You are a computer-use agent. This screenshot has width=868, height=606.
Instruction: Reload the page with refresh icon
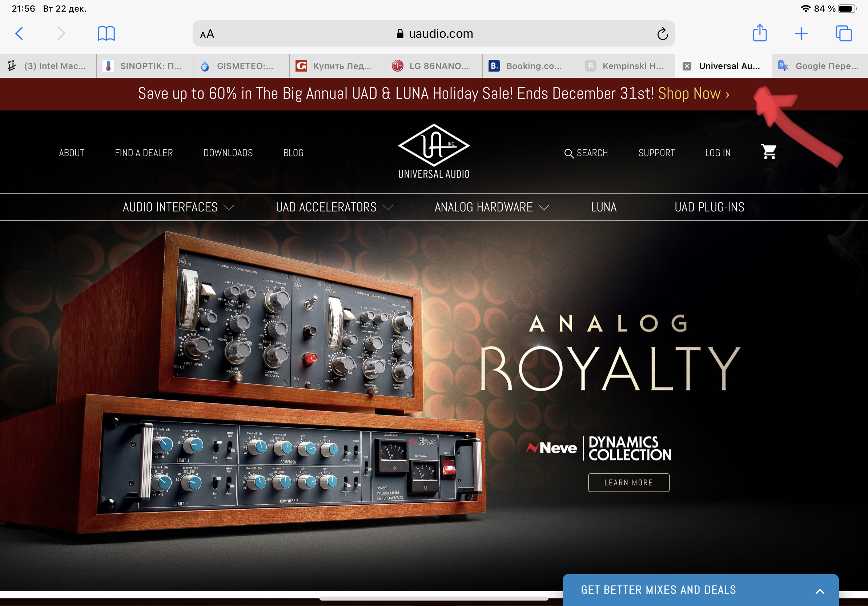pos(662,34)
